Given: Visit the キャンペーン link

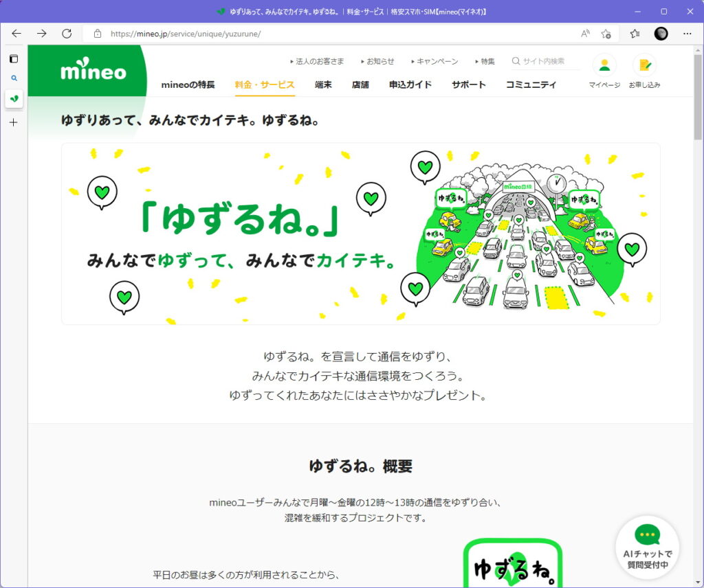Looking at the screenshot, I should point(434,61).
